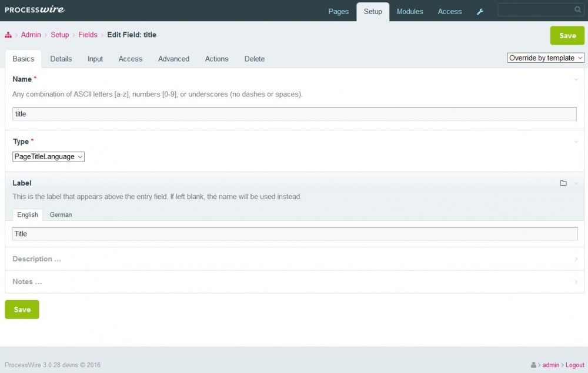Collapse the Name section chevron
This screenshot has height=373, width=588.
[576, 79]
